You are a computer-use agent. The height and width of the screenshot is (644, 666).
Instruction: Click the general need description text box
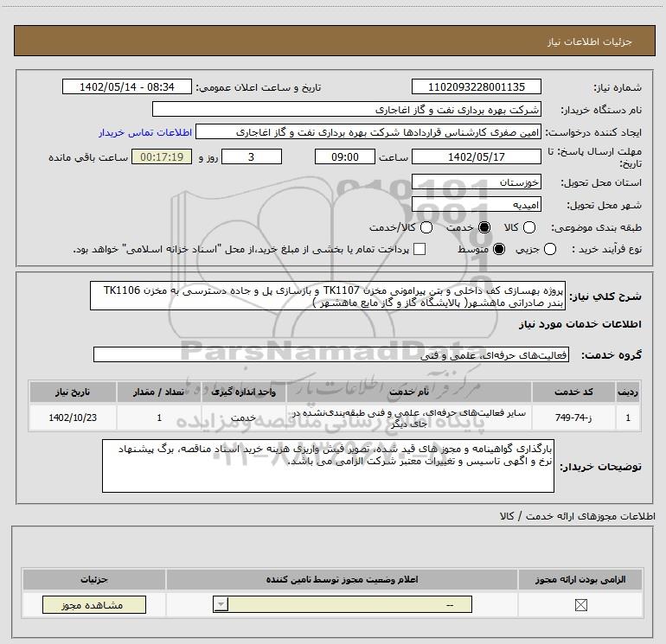click(328, 296)
